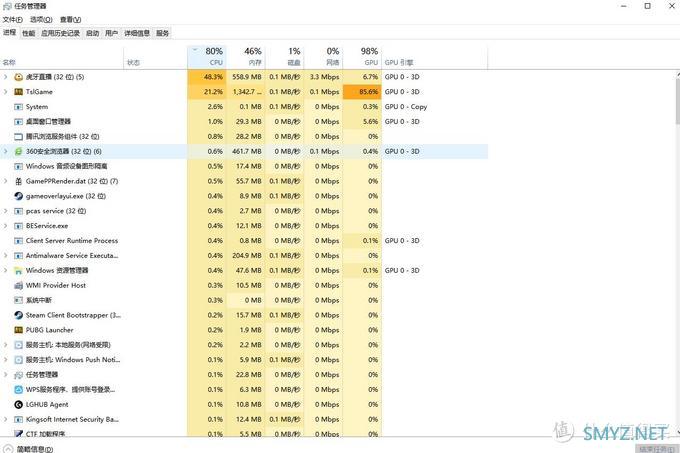Switch to the 服务 tab
Screen dimensions: 680x453
(x=162, y=33)
